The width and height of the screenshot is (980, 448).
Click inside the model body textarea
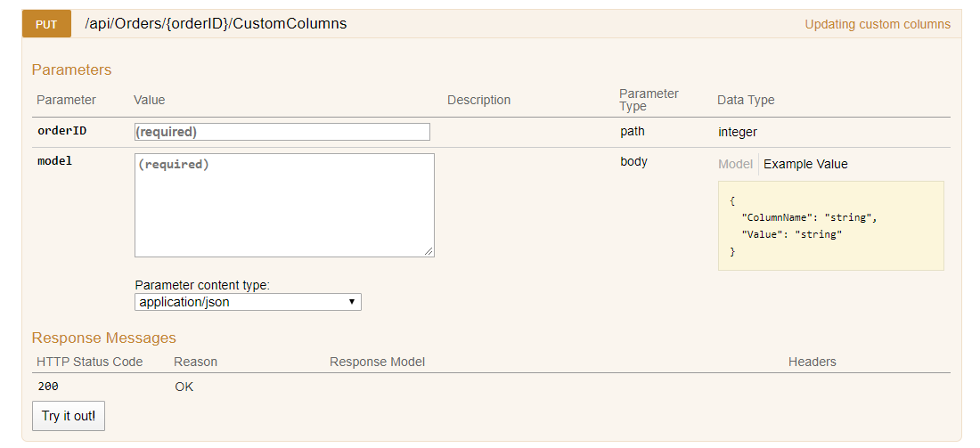284,205
